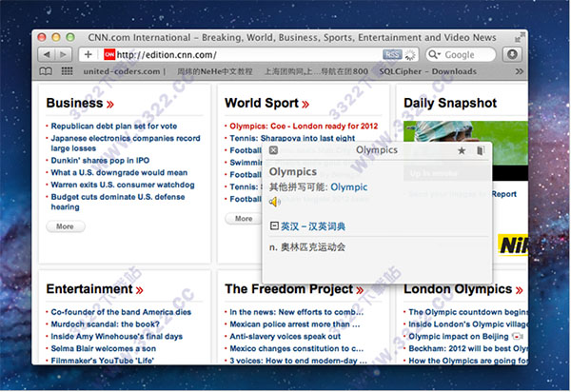This screenshot has width=571, height=392.
Task: Open 'Inside London's Olympic village'
Action: [x=468, y=324]
